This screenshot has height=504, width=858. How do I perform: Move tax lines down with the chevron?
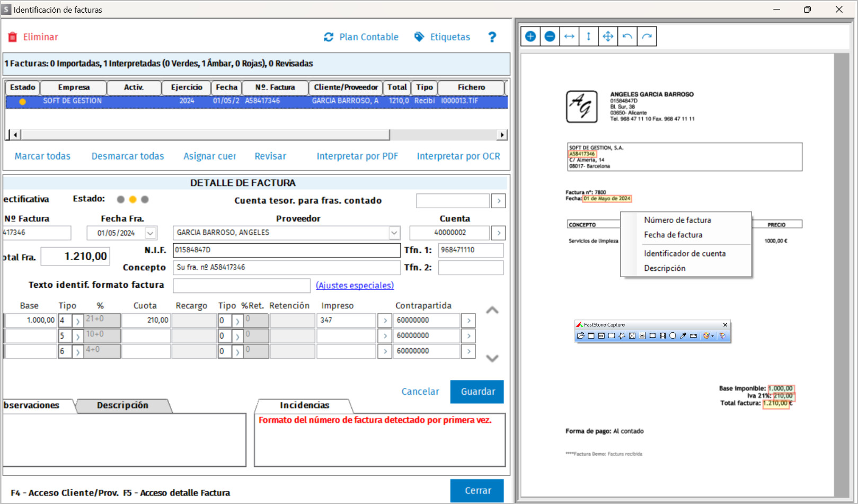pyautogui.click(x=492, y=358)
